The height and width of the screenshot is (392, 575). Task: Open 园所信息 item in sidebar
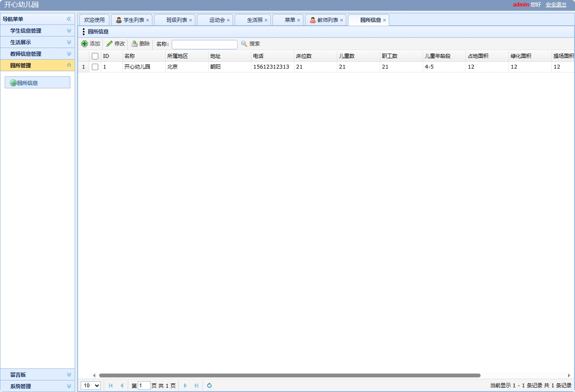point(37,83)
